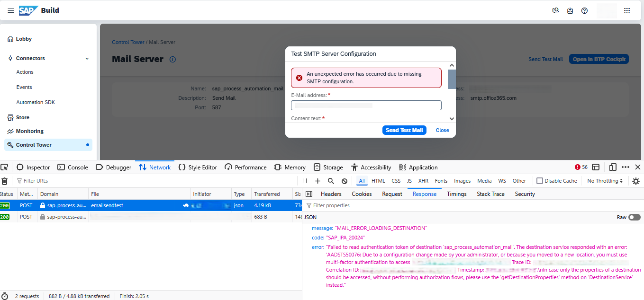Screen dimensions: 644x300
Task: Open the Memory tab
Action: tap(290, 167)
